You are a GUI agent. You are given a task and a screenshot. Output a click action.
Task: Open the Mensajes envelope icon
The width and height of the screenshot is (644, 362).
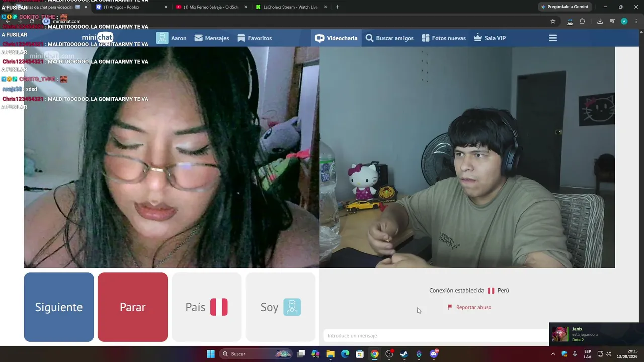[x=199, y=38]
